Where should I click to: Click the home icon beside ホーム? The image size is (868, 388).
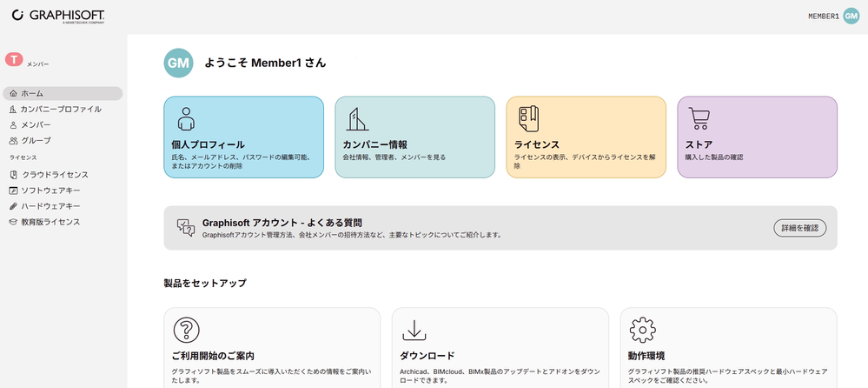pos(14,94)
